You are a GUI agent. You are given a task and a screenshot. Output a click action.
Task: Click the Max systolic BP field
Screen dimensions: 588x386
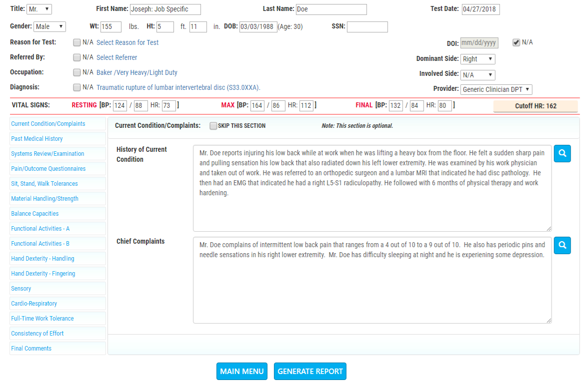tap(257, 105)
